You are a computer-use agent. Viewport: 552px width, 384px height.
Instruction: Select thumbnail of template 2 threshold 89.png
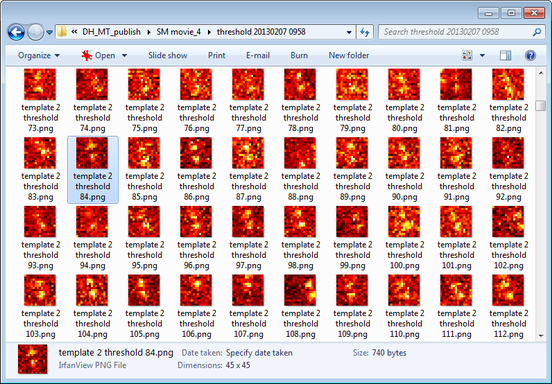352,153
